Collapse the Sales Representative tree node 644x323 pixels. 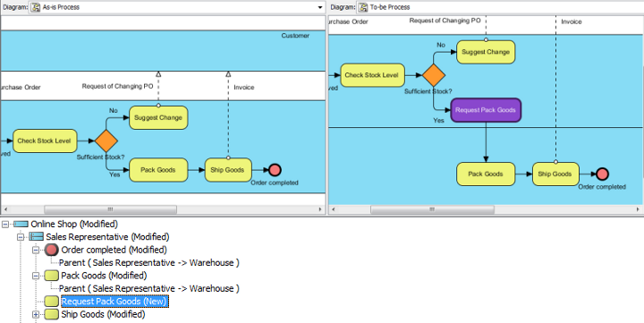(x=20, y=237)
